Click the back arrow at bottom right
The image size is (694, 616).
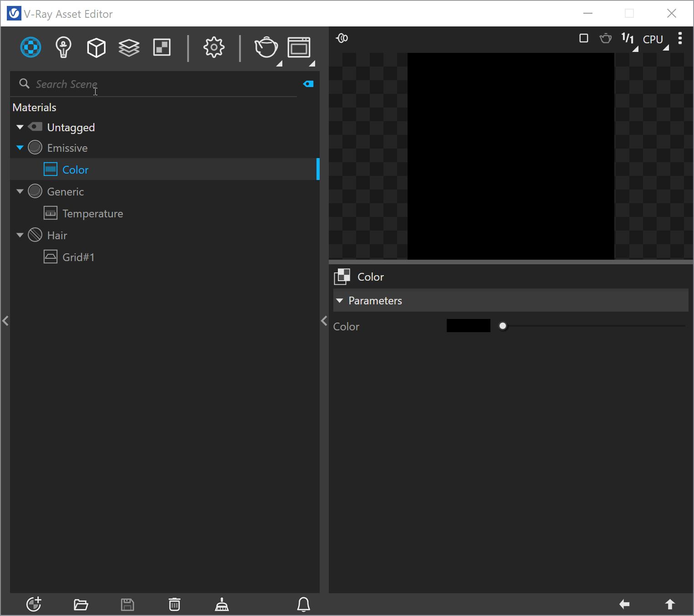[624, 605]
